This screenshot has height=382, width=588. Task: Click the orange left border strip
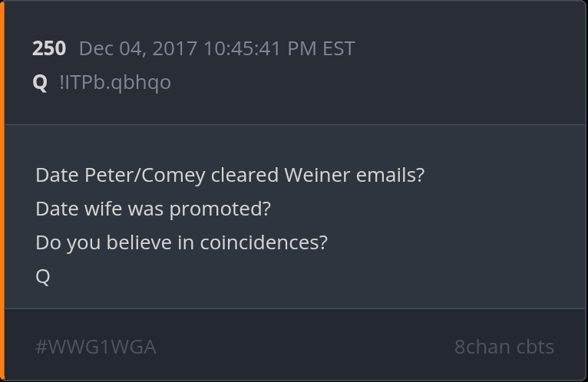pyautogui.click(x=2, y=191)
